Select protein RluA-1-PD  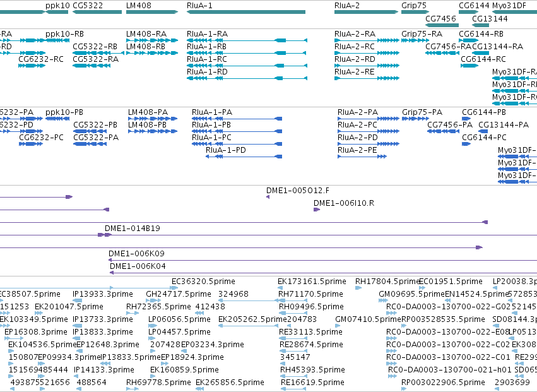[226, 150]
